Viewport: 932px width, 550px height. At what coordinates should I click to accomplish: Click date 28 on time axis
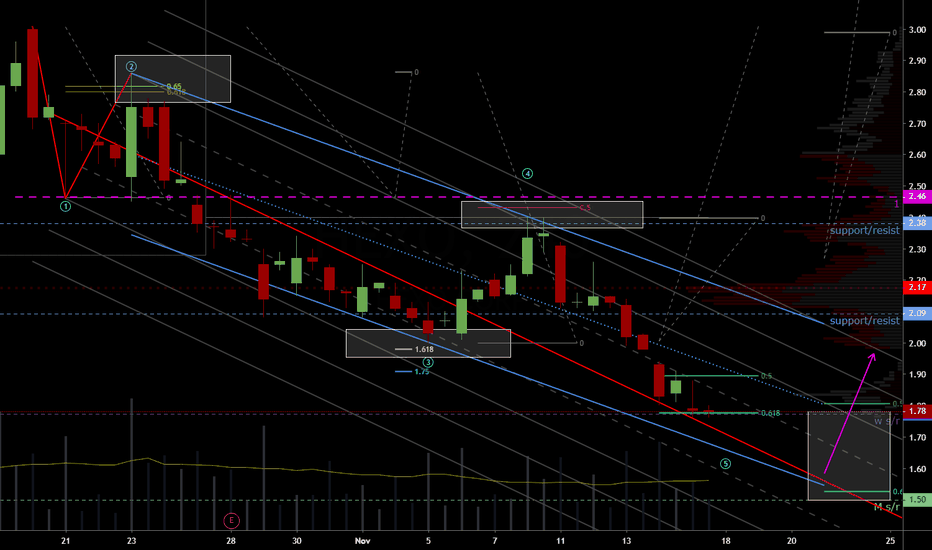pyautogui.click(x=231, y=540)
